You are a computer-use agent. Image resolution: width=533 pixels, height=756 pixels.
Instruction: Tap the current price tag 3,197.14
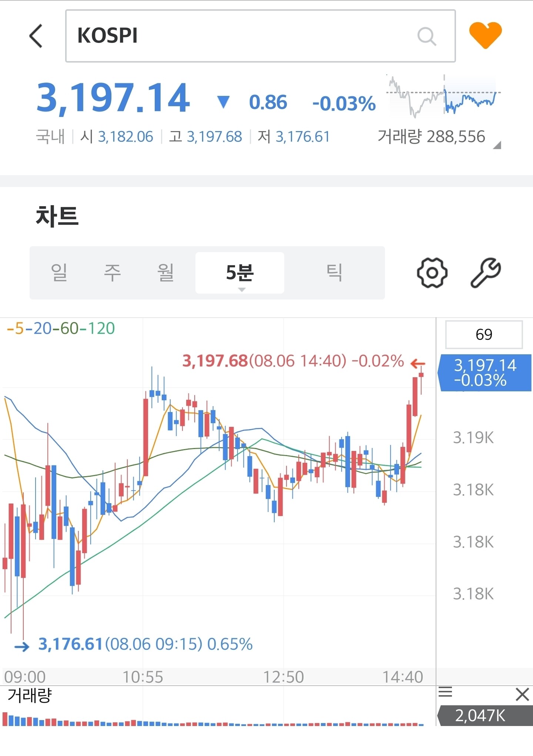pos(485,372)
